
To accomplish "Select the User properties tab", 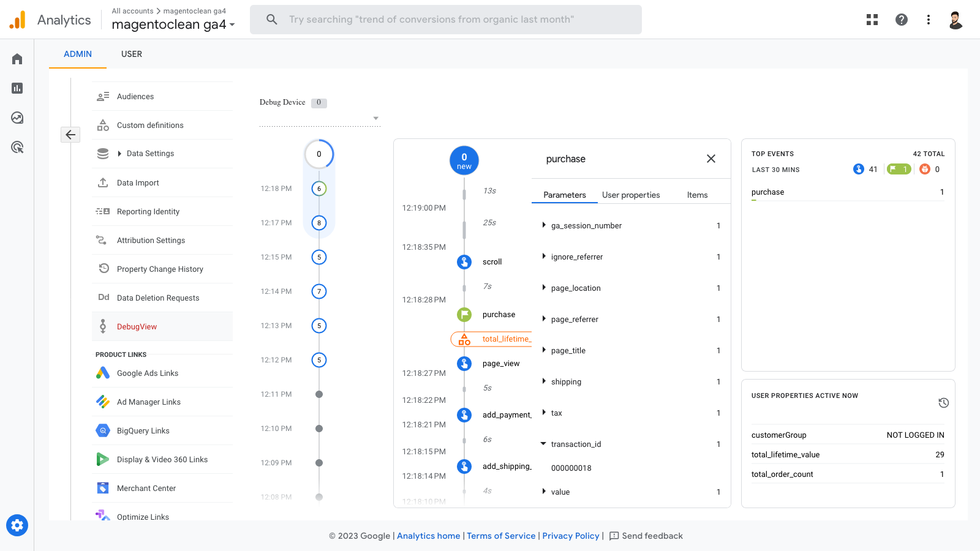I will 631,195.
